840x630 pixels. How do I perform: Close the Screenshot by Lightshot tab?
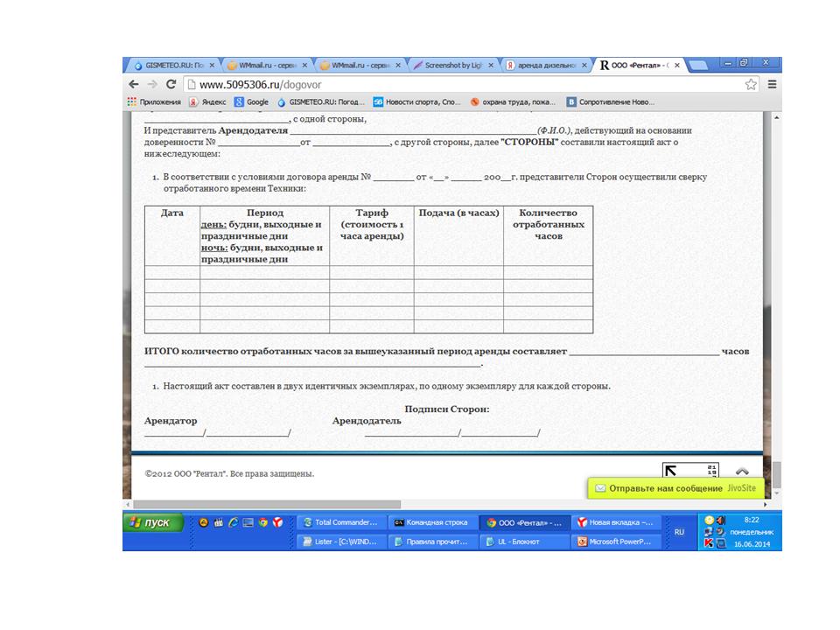click(x=491, y=65)
